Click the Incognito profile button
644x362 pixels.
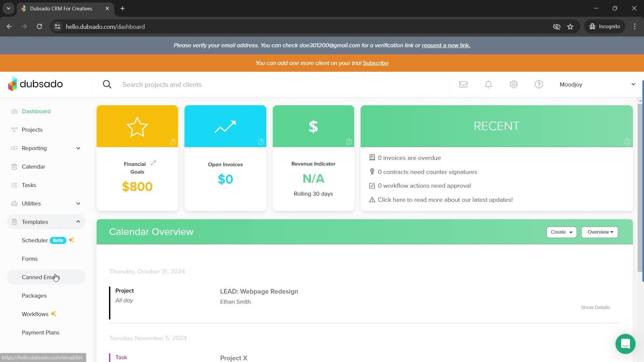(605, 26)
